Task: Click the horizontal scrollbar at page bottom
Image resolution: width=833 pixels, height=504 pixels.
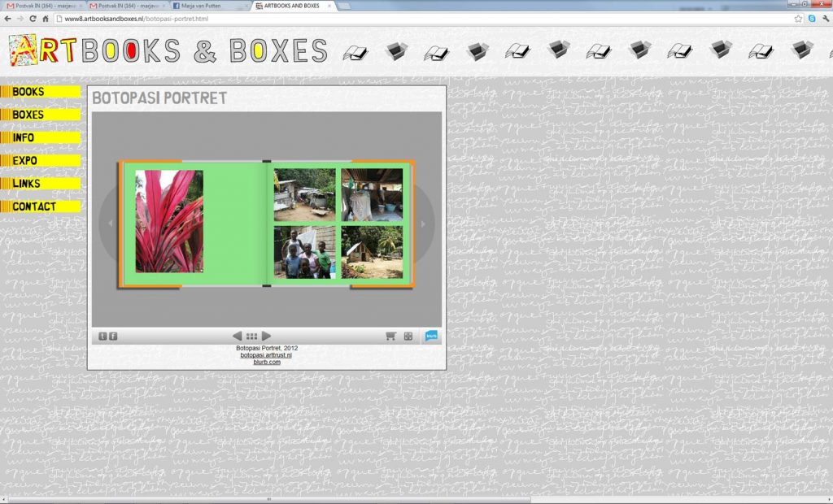Action: (x=268, y=499)
